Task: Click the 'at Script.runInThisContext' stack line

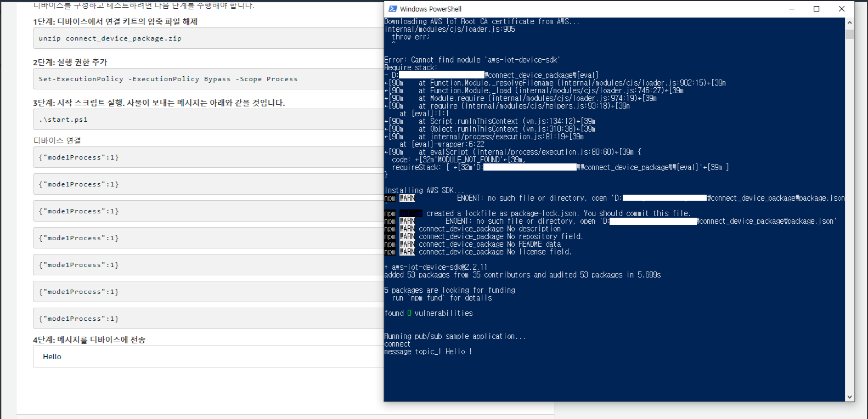Action: pos(490,121)
